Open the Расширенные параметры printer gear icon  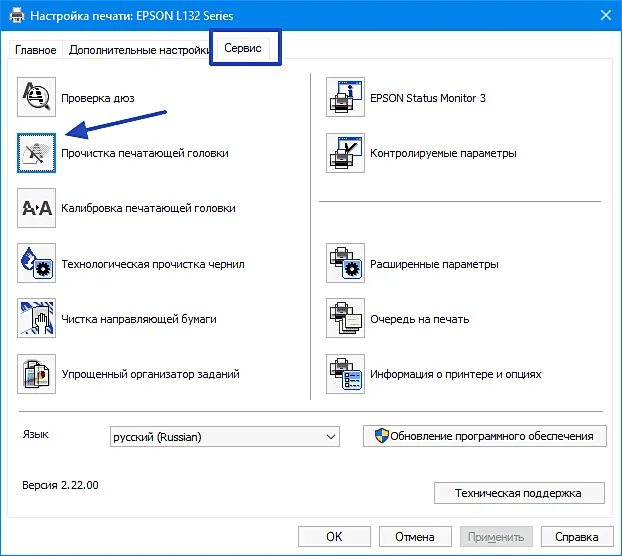(346, 263)
